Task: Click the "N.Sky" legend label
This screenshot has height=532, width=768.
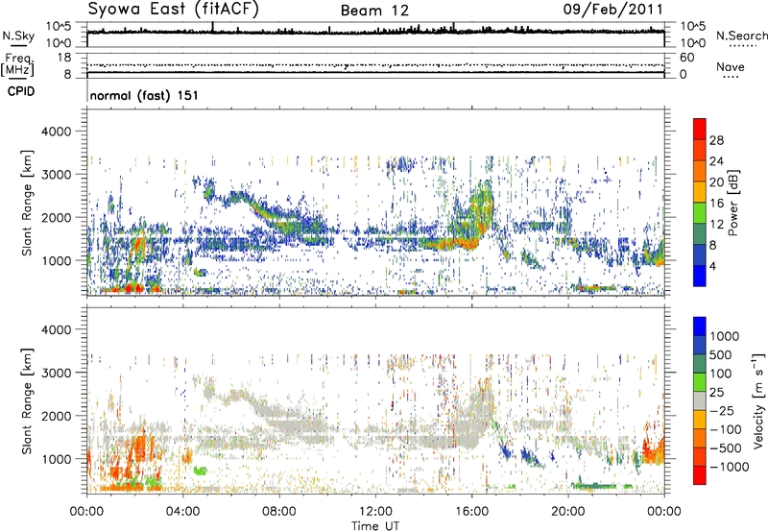Action: 18,36
